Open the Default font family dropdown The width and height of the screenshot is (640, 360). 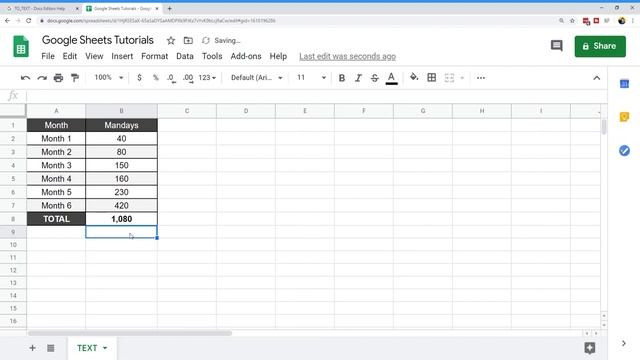(x=257, y=78)
